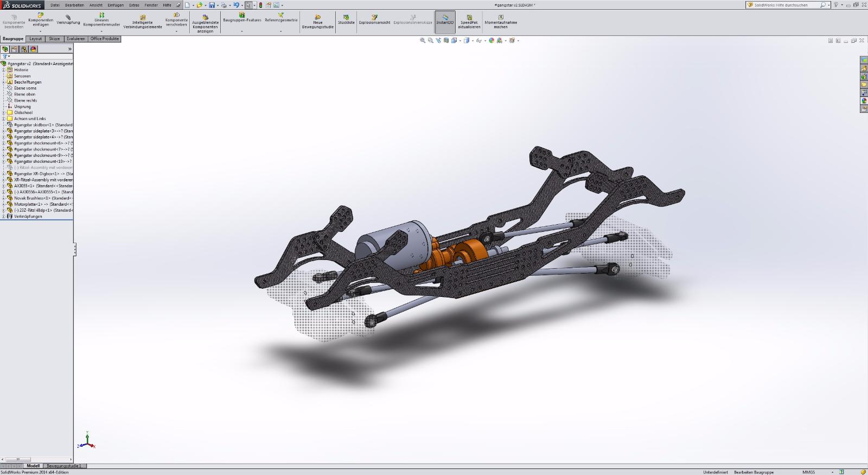This screenshot has height=475, width=868.
Task: Open the Fenster menu
Action: click(151, 5)
